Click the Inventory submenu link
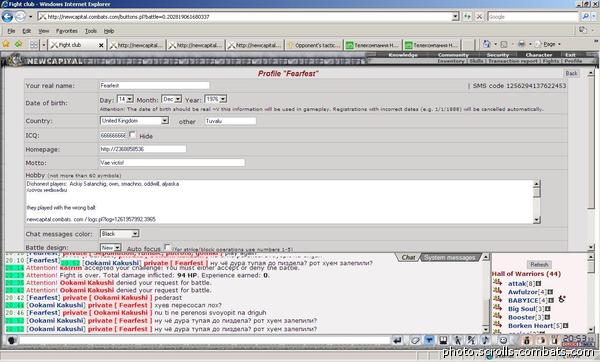600x362 pixels. point(451,61)
